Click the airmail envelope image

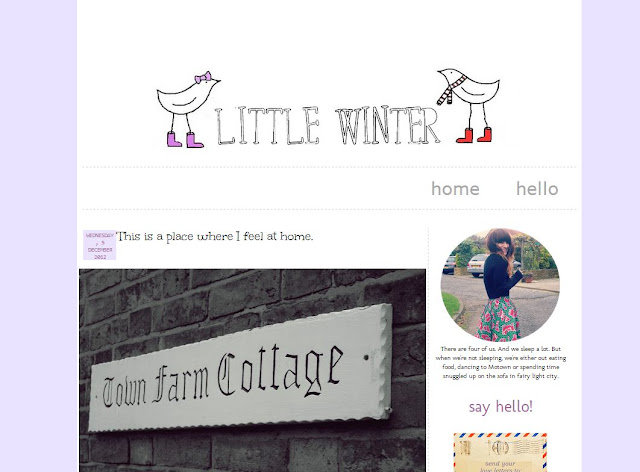click(500, 452)
